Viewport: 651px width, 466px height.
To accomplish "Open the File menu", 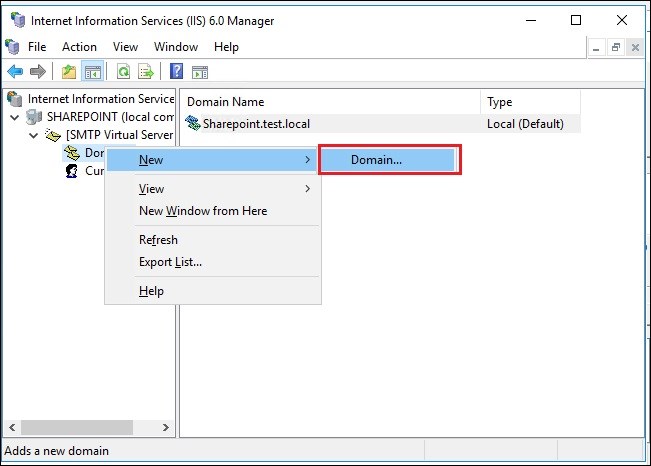I will [37, 47].
